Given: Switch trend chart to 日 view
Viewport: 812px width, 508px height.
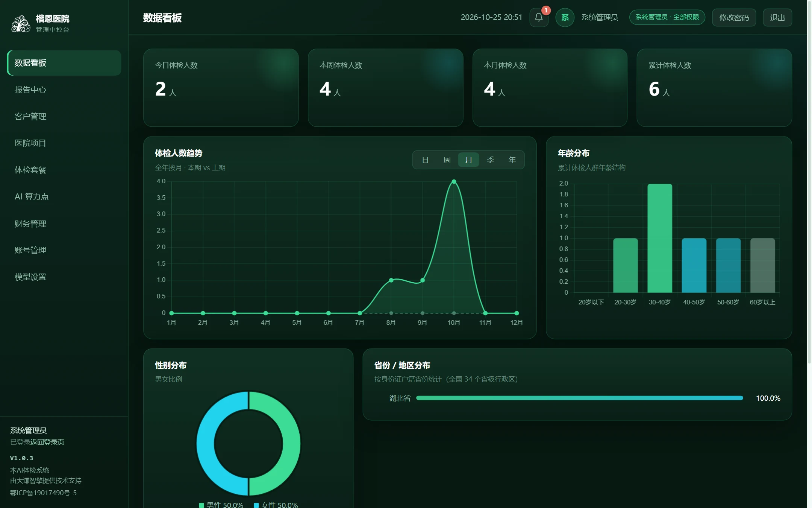Looking at the screenshot, I should click(425, 160).
